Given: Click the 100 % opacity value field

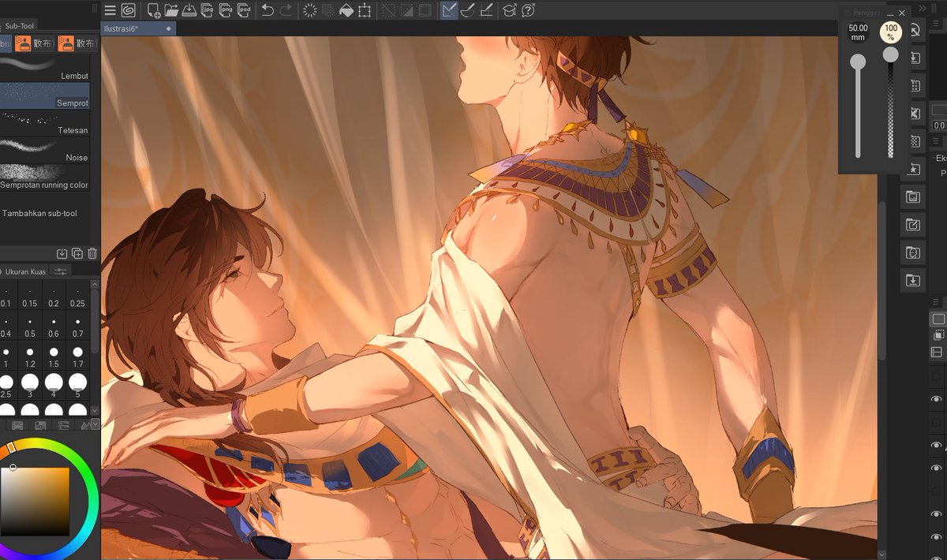Looking at the screenshot, I should pyautogui.click(x=891, y=32).
